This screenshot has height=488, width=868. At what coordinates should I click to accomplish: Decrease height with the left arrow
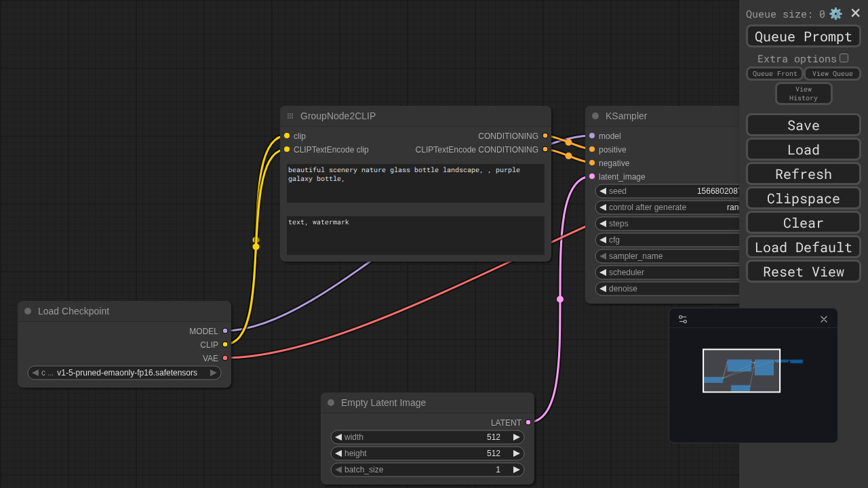[338, 453]
